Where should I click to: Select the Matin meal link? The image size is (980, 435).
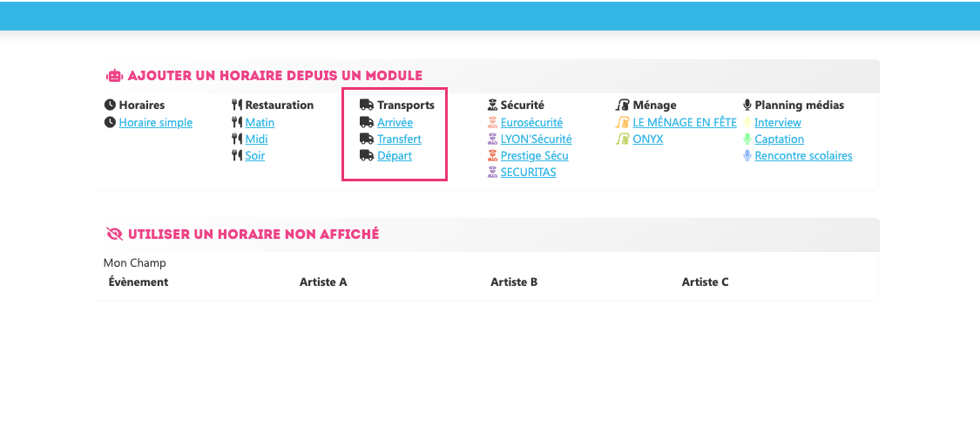[x=260, y=123]
